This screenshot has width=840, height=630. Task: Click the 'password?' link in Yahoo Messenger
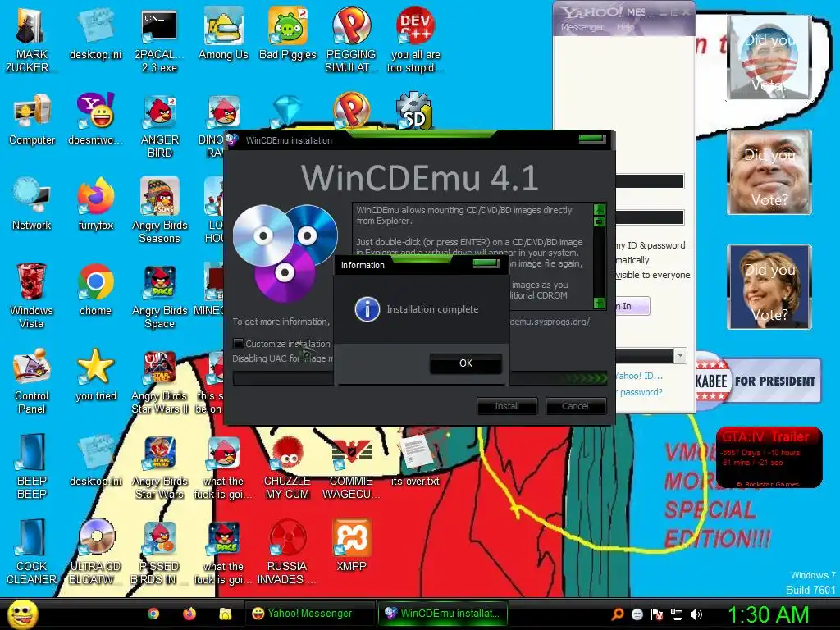pyautogui.click(x=641, y=392)
